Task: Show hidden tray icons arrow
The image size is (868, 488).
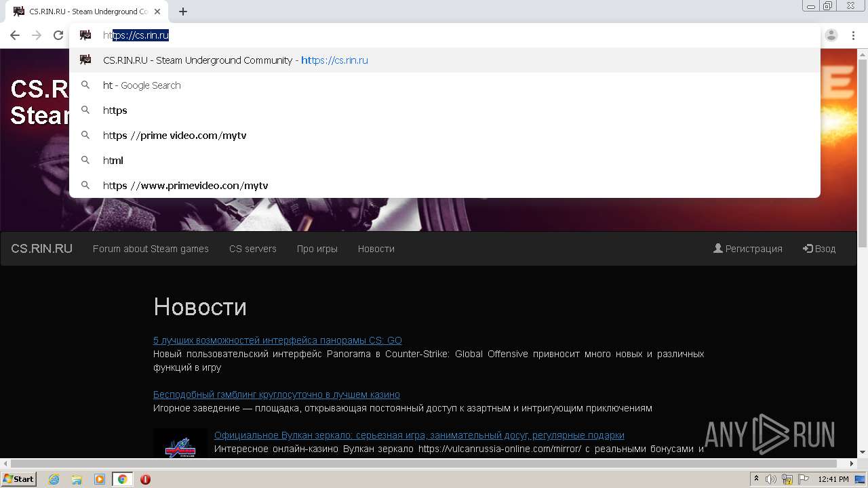Action: tap(757, 479)
